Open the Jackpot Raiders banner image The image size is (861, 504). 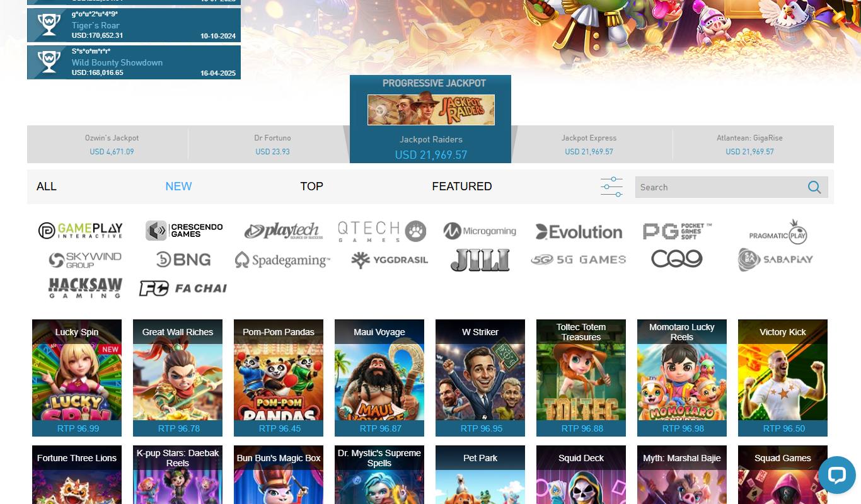click(x=431, y=110)
